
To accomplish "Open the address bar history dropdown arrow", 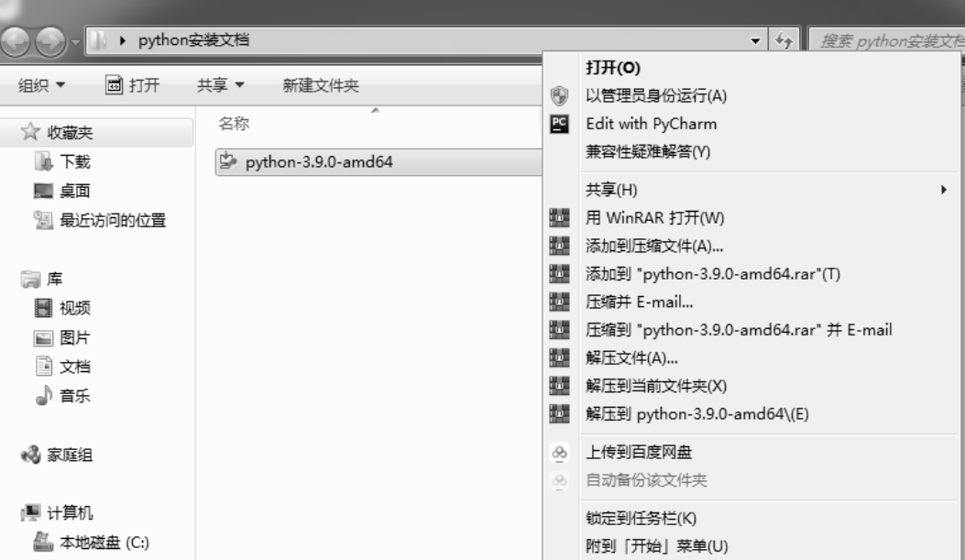I will point(755,41).
